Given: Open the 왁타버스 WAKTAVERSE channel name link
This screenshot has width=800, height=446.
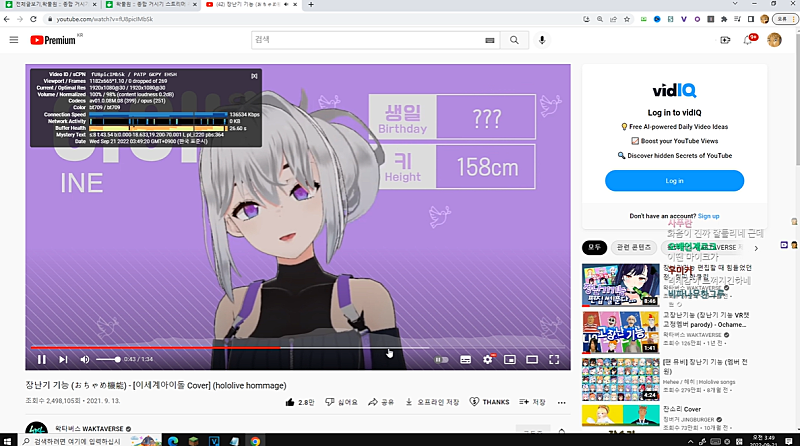Looking at the screenshot, I should click(x=89, y=429).
